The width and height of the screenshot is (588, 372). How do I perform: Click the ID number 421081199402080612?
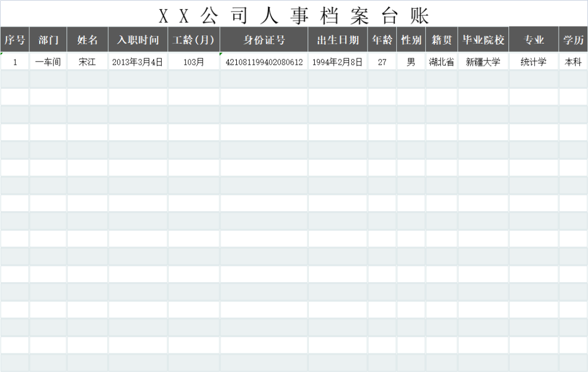tap(264, 62)
